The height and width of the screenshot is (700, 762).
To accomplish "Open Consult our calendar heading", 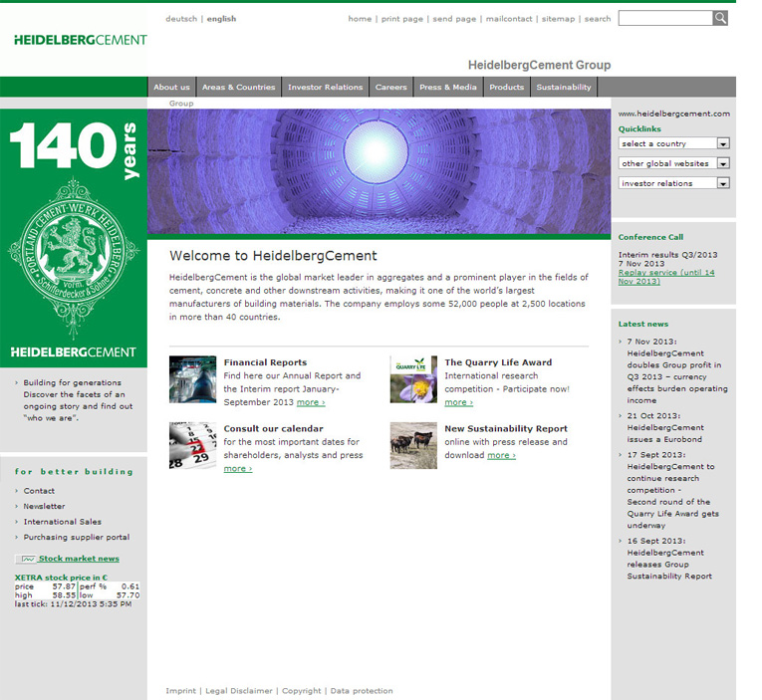I will [273, 429].
